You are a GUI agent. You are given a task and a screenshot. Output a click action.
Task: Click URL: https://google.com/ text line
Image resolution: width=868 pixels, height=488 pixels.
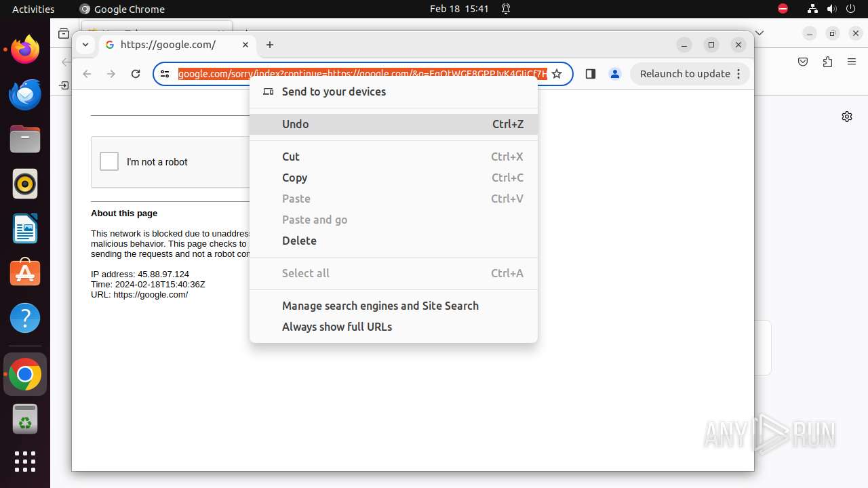[x=140, y=295]
